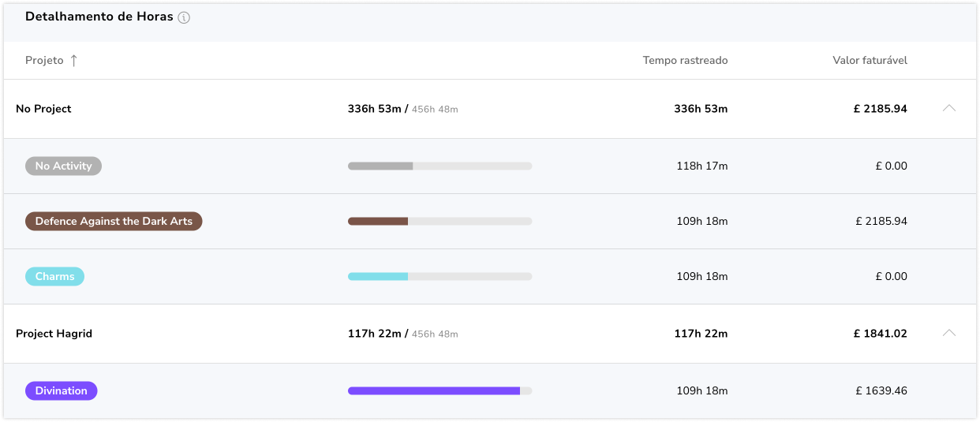Click the Charms activity tag
The height and width of the screenshot is (422, 980).
click(x=54, y=277)
